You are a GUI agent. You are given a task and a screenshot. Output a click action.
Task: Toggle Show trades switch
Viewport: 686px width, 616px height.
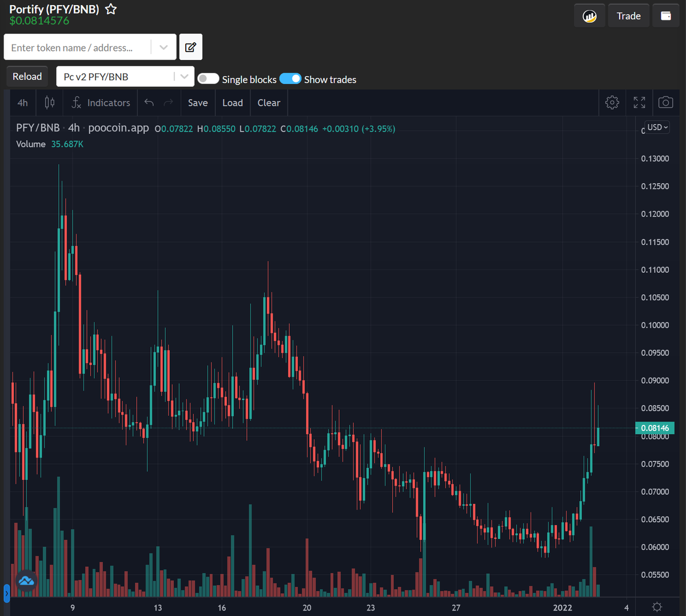[x=290, y=79]
